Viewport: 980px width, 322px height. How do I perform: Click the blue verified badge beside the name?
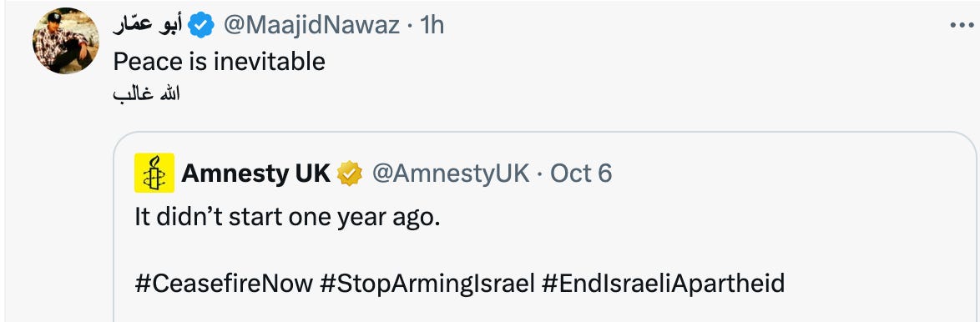tap(201, 26)
